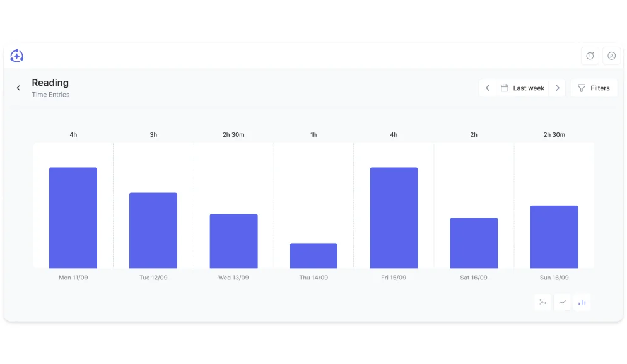
Task: Select the Fri 15/09 bar
Action: click(x=394, y=218)
